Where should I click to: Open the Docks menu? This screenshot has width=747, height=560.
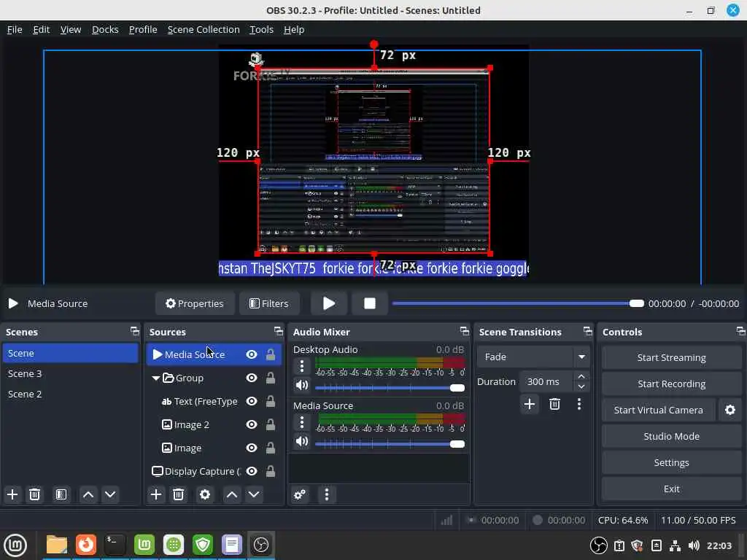tap(105, 29)
